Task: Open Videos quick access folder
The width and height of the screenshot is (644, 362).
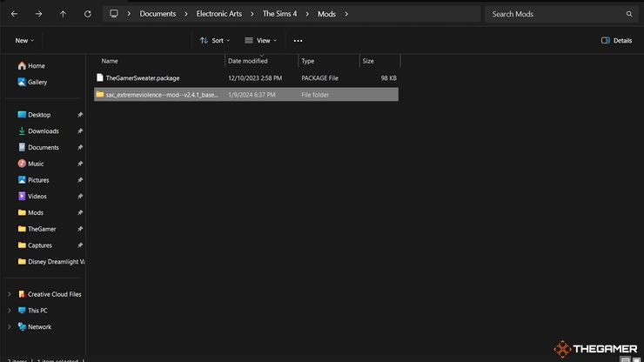Action: pos(32,197)
